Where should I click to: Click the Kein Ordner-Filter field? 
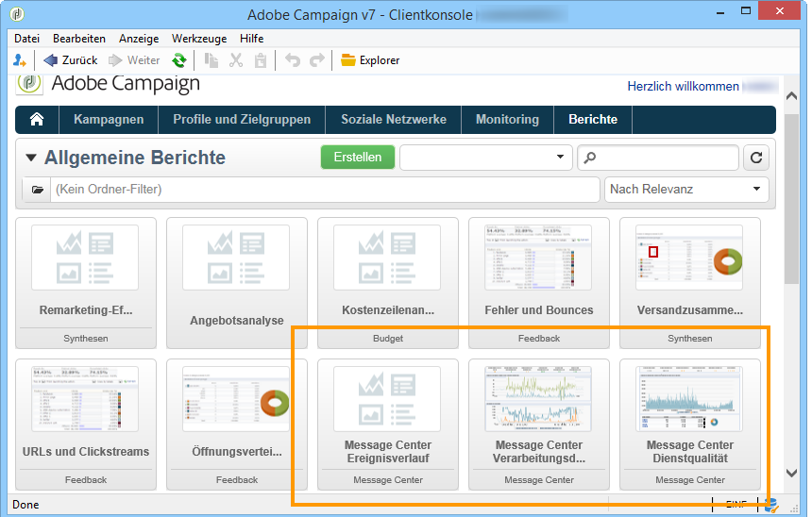click(325, 190)
